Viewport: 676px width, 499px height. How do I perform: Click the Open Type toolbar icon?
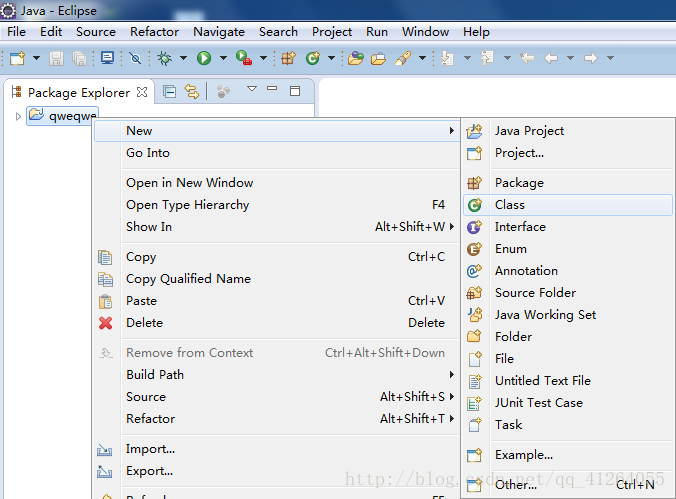point(356,58)
